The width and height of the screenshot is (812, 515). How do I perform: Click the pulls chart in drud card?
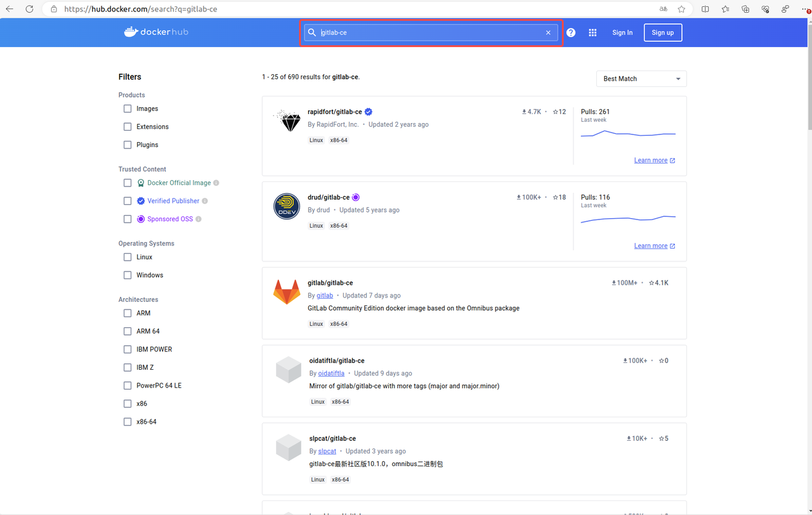628,219
